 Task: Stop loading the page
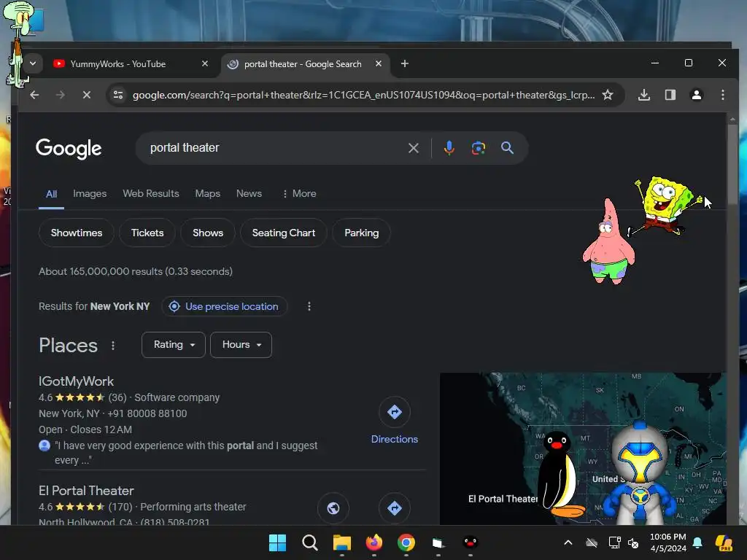click(x=86, y=95)
